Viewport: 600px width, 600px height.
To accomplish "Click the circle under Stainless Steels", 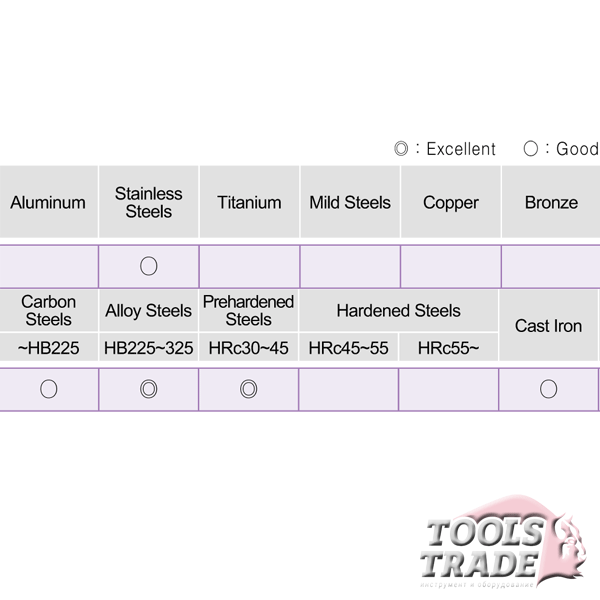I will 148,266.
